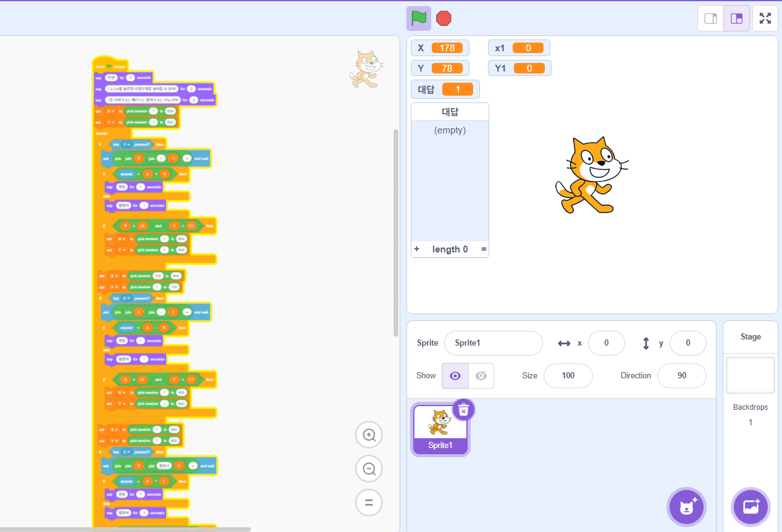The height and width of the screenshot is (532, 782).
Task: Open the Choose a Backdrop button
Action: (x=750, y=507)
